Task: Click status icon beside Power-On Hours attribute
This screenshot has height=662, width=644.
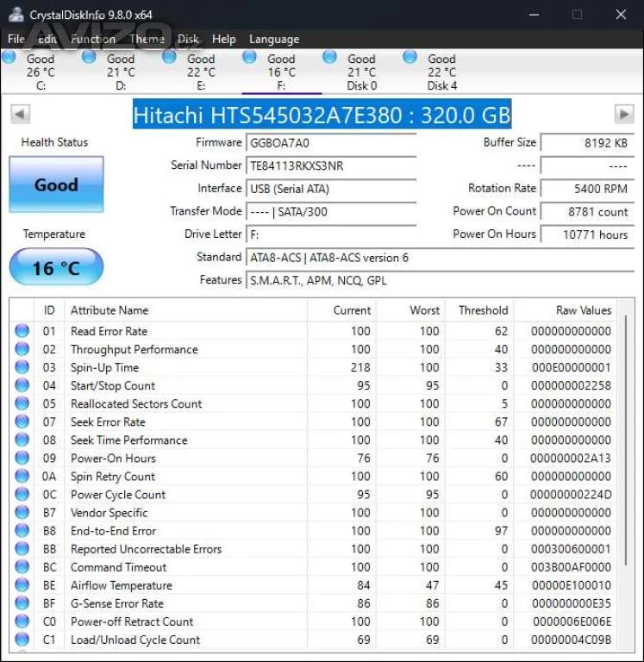Action: coord(22,459)
